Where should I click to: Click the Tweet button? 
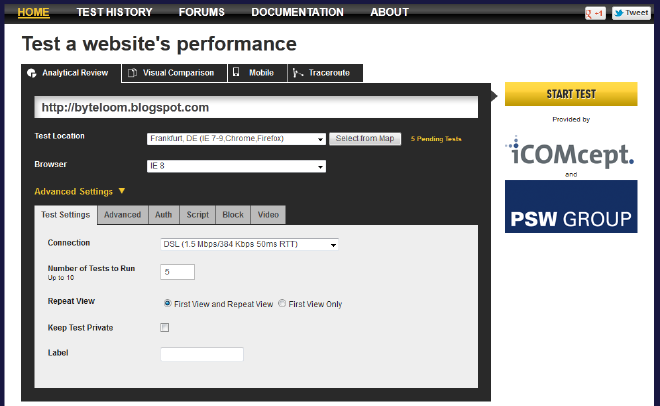click(x=631, y=13)
